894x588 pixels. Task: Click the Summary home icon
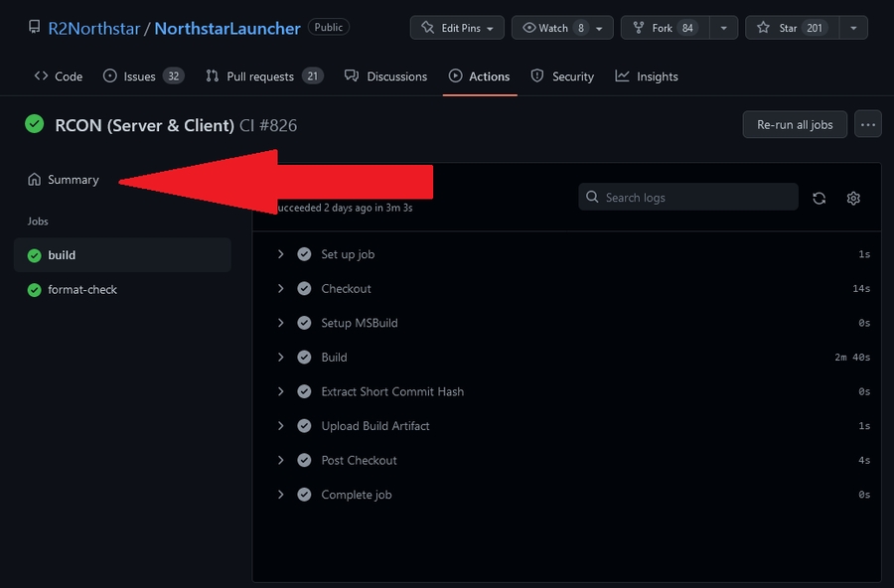click(35, 180)
